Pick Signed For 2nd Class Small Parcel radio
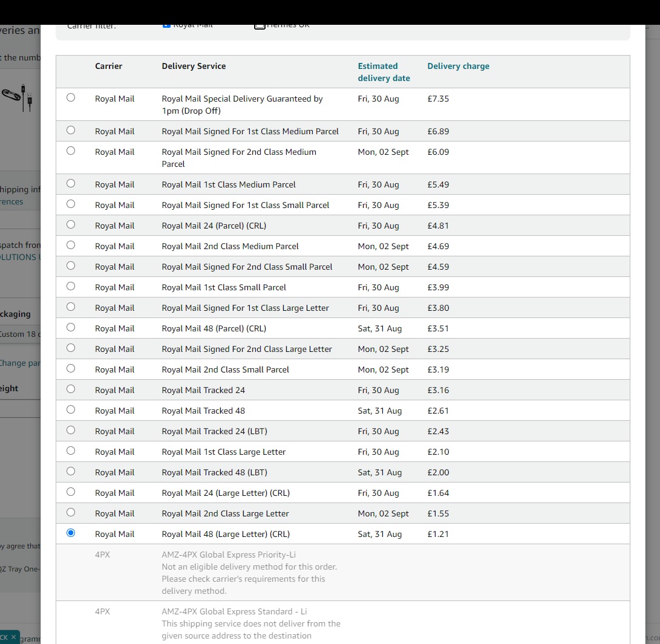Image resolution: width=660 pixels, height=644 pixels. [71, 266]
